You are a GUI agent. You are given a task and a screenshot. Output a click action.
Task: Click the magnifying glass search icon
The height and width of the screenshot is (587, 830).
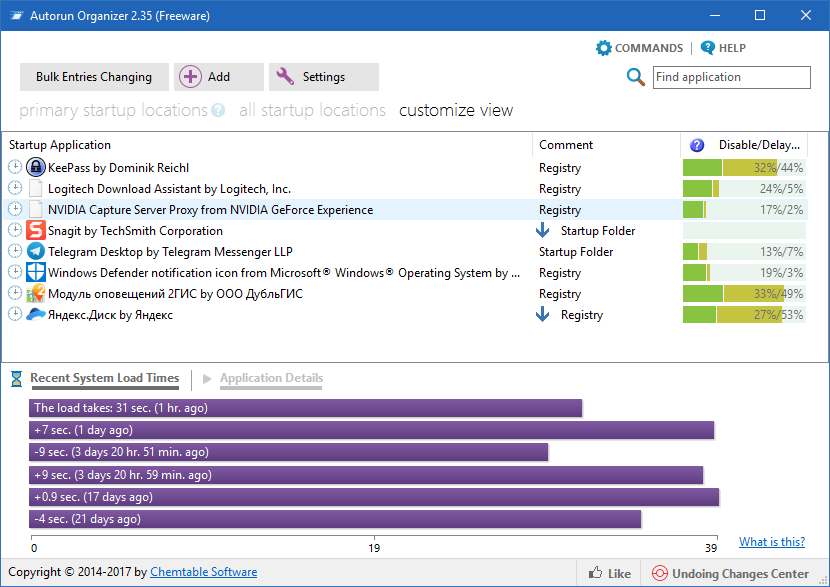(x=636, y=77)
